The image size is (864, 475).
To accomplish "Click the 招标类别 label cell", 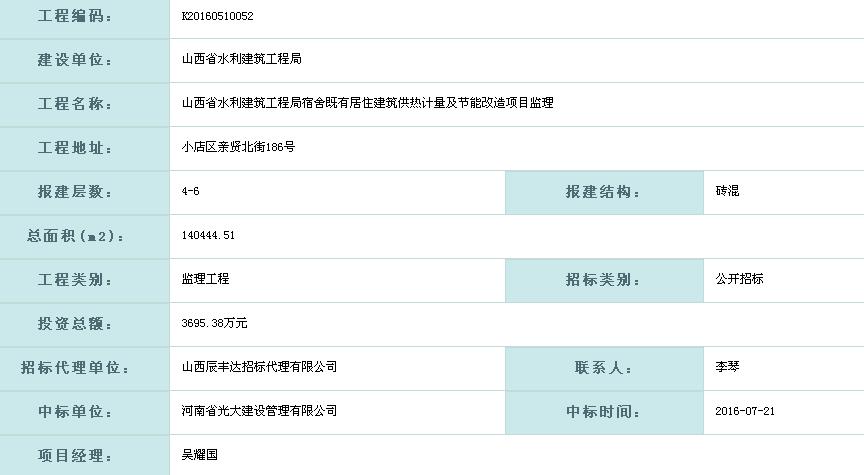I will pyautogui.click(x=603, y=280).
